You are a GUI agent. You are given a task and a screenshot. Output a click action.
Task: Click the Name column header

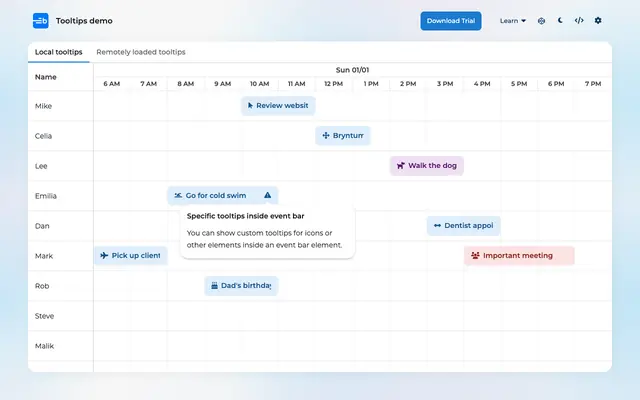pyautogui.click(x=60, y=77)
